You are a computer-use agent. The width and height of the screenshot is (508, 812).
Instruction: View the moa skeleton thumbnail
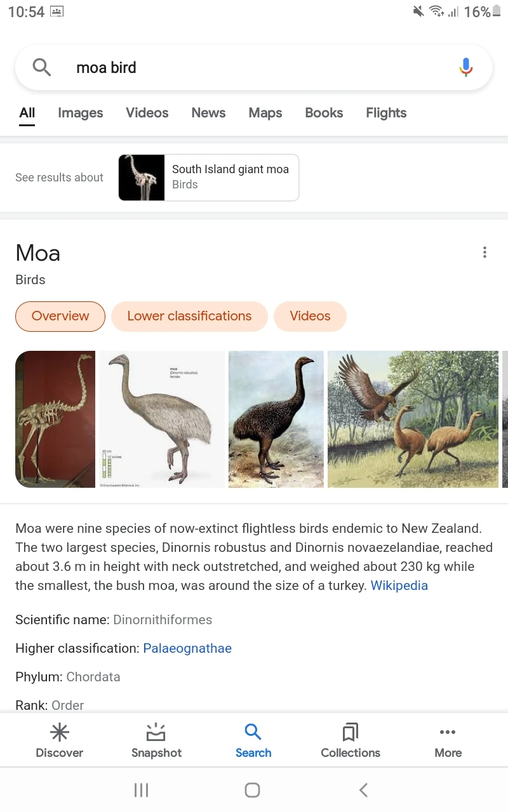(55, 419)
